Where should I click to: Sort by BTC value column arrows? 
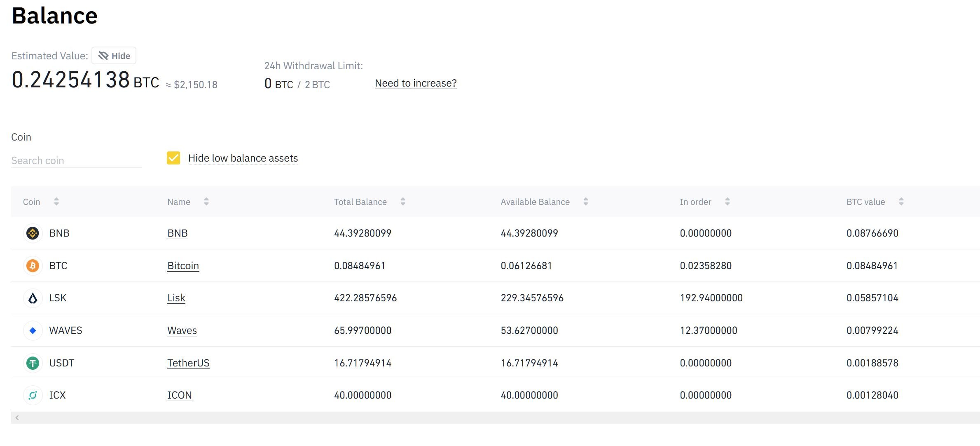pyautogui.click(x=901, y=202)
